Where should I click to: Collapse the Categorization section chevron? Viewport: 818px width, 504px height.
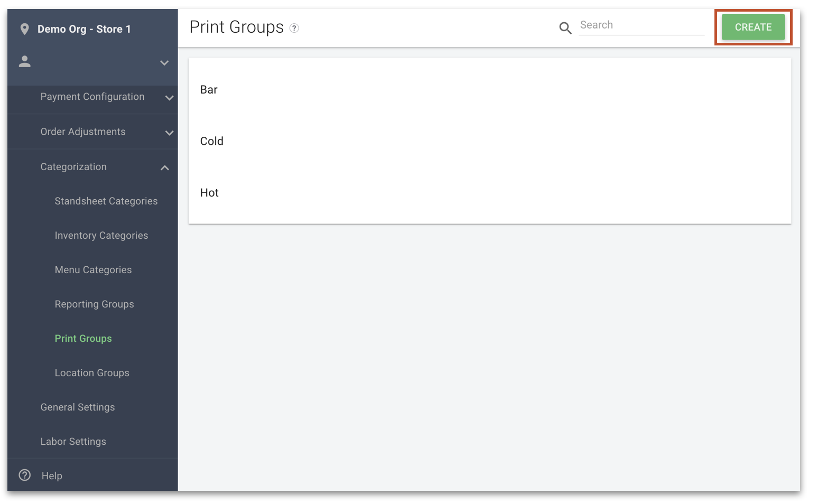click(165, 167)
